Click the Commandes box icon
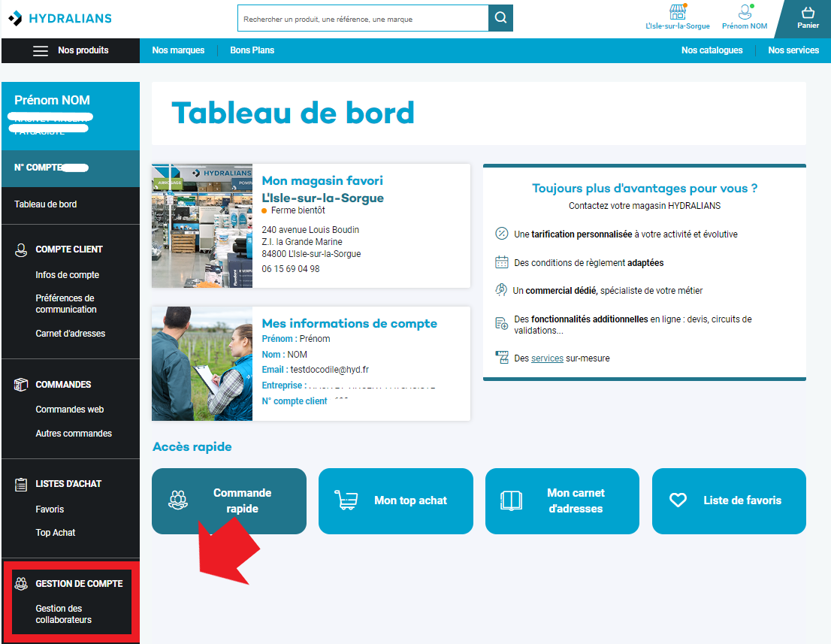Screen dimensions: 831x644 tap(21, 385)
